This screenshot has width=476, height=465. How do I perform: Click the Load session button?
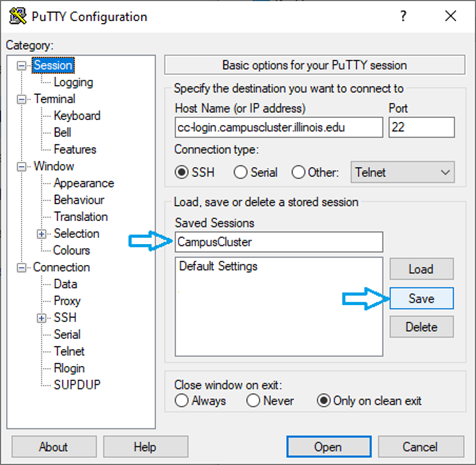pyautogui.click(x=421, y=269)
